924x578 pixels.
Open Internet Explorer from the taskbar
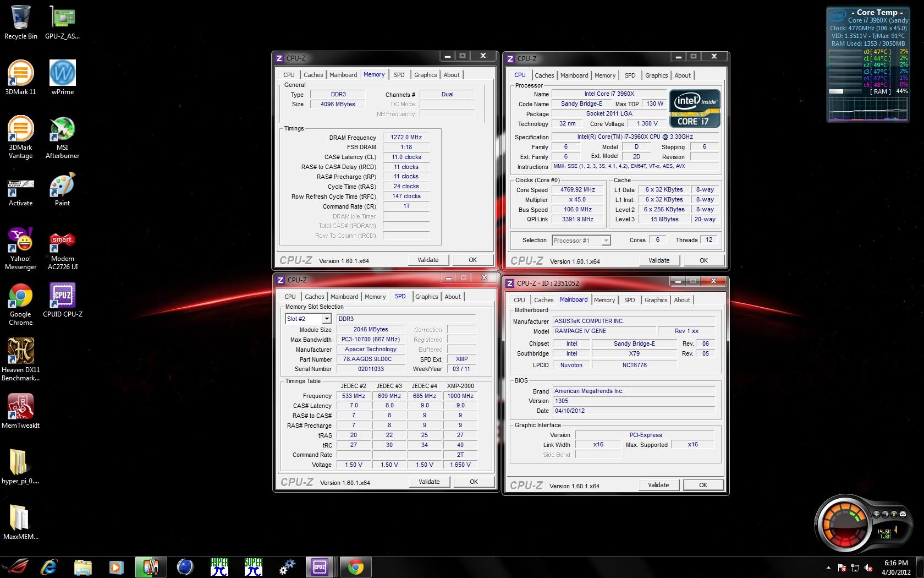(x=49, y=567)
